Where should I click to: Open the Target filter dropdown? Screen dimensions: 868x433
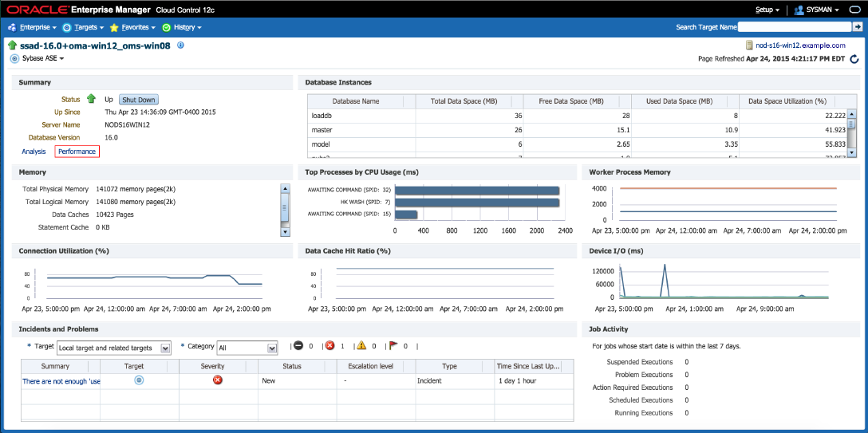point(114,348)
